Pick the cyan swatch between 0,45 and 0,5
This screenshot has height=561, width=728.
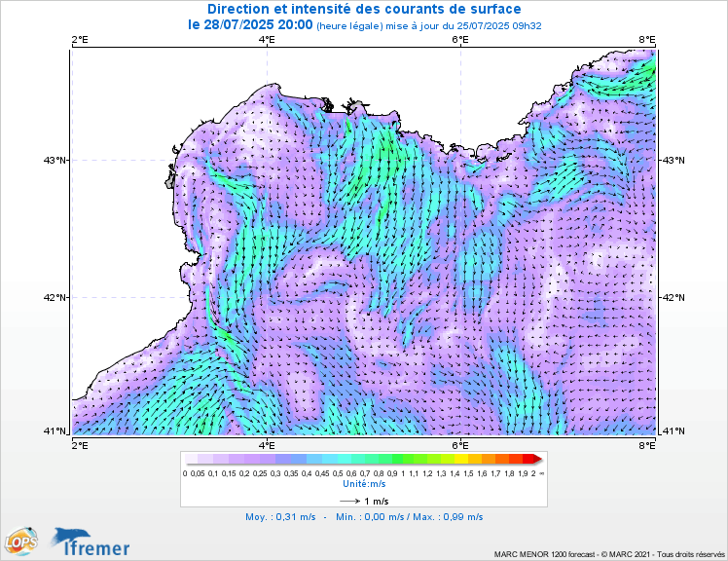coord(330,459)
